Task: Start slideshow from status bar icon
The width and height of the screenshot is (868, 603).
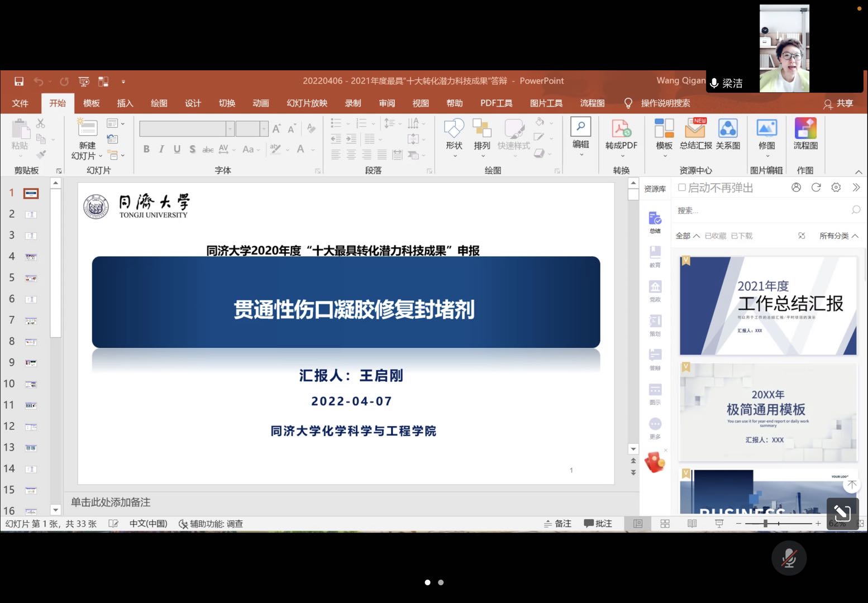Action: click(719, 524)
